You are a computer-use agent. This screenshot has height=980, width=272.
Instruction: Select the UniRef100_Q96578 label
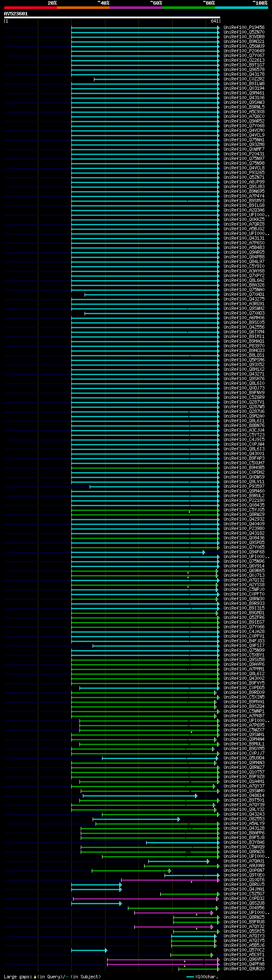[244, 69]
